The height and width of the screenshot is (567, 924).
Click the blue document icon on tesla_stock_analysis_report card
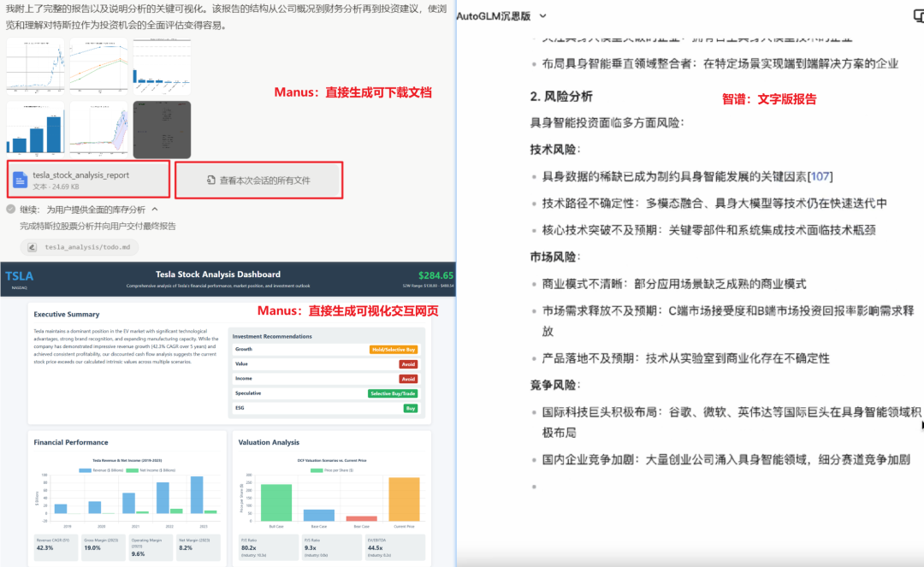click(x=21, y=179)
